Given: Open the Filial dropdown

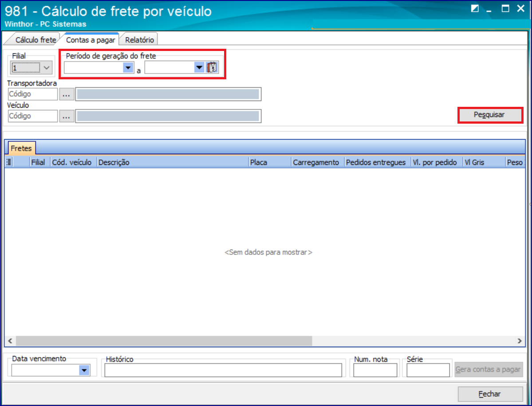Looking at the screenshot, I should [47, 68].
